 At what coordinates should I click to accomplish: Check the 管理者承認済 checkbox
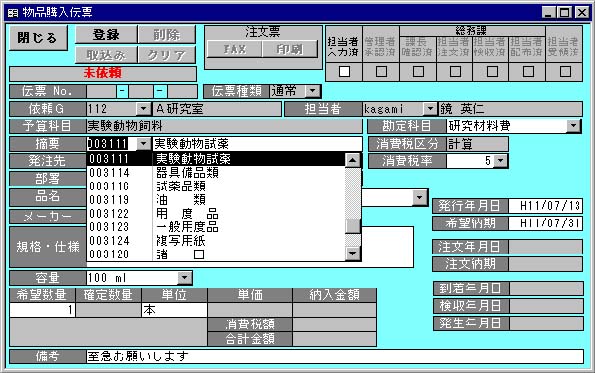click(381, 71)
